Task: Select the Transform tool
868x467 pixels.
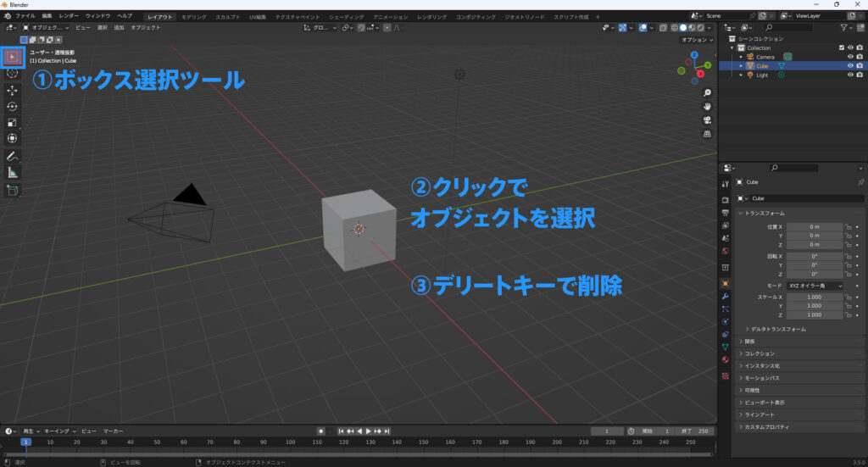Action: tap(12, 138)
